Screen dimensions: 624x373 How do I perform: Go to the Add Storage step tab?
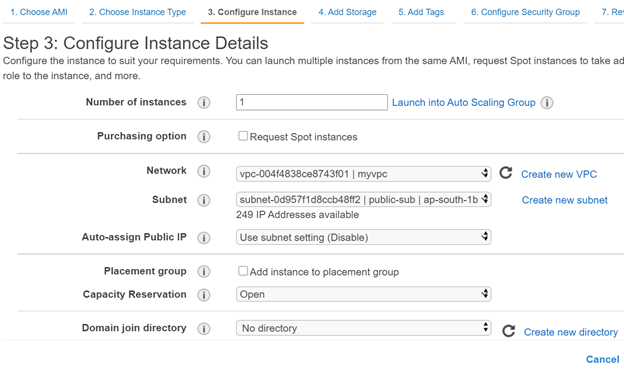pos(347,12)
